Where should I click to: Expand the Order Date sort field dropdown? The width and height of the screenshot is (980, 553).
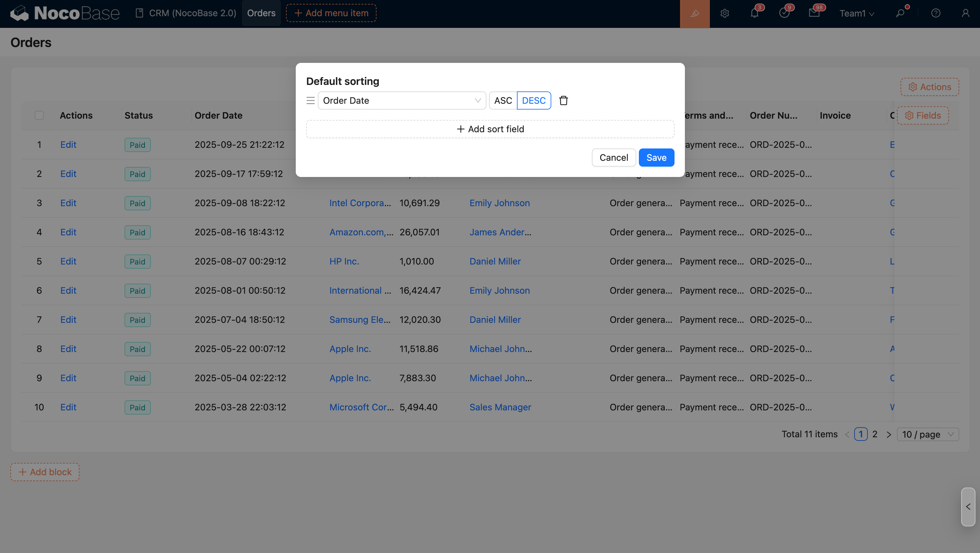402,100
